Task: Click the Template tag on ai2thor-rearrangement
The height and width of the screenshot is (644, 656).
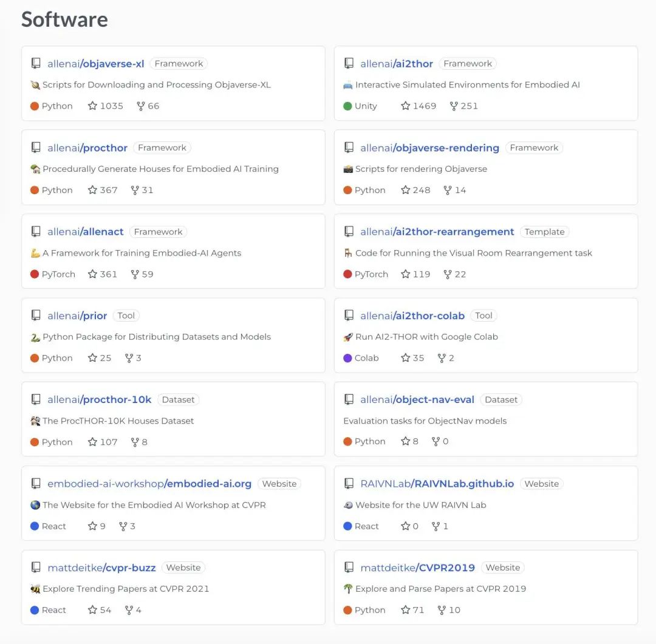Action: (x=544, y=232)
